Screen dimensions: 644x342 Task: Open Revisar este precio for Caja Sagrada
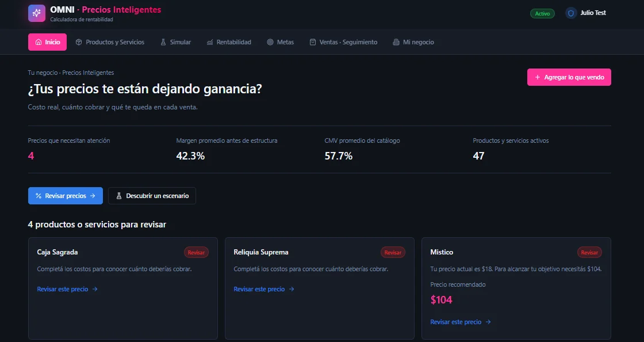(x=67, y=289)
